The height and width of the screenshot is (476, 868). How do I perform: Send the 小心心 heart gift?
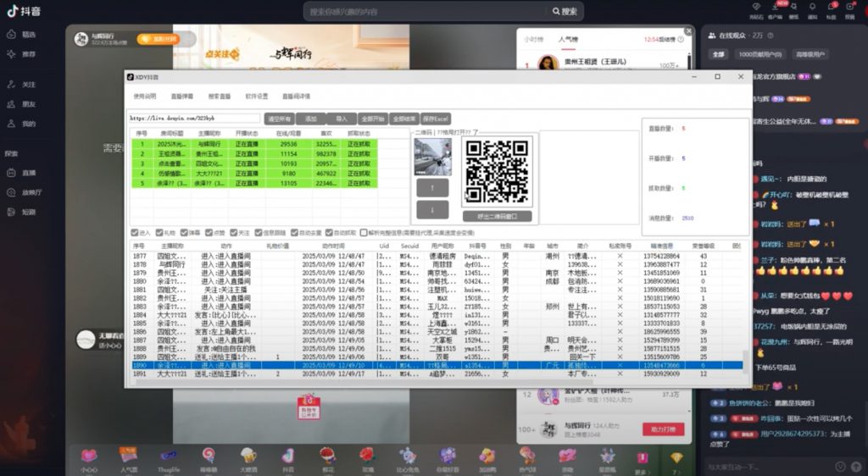click(x=88, y=460)
